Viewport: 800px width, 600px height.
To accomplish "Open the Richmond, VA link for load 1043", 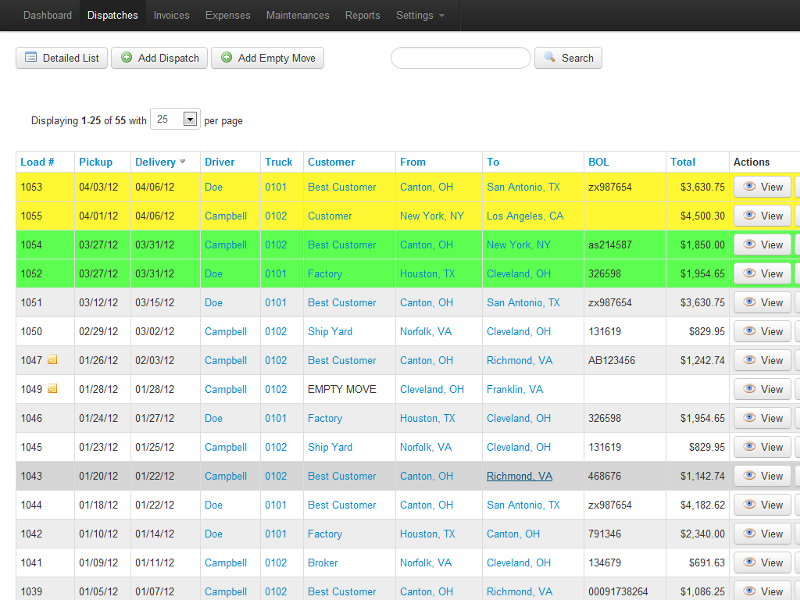I will coord(519,476).
